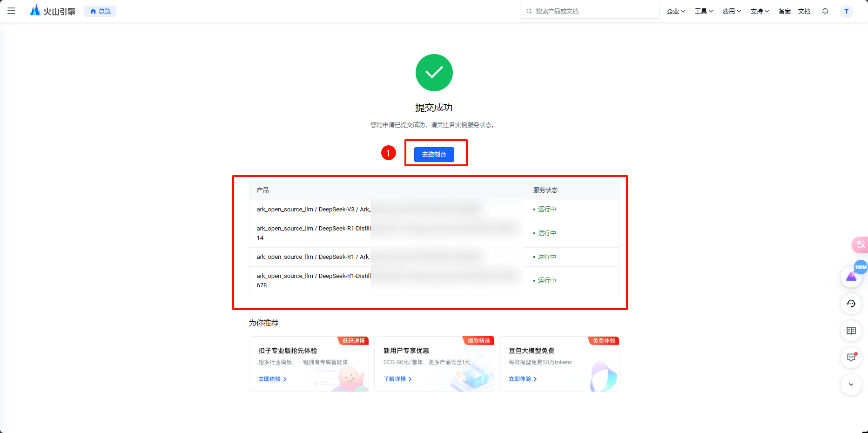Click the 服务状态 column header
868x433 pixels.
click(545, 190)
